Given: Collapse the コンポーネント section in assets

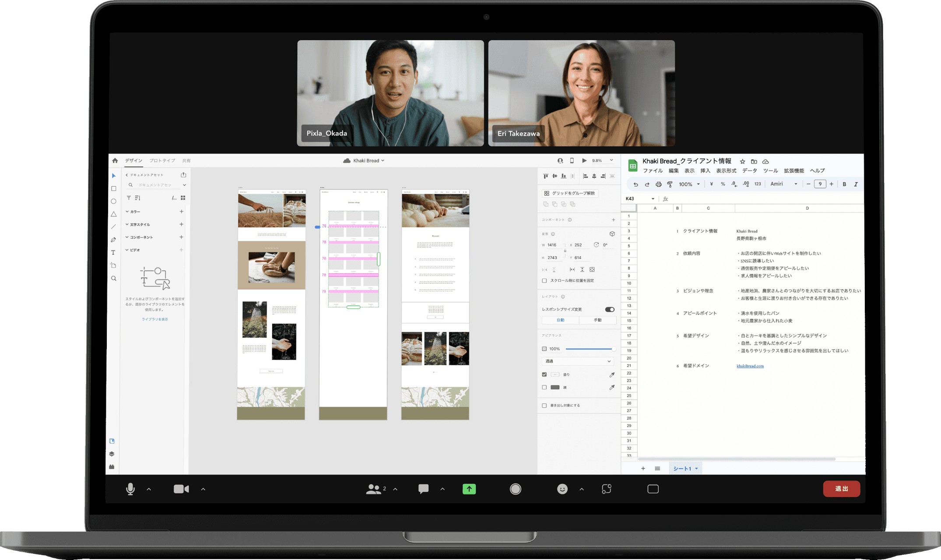Looking at the screenshot, I should pos(127,237).
